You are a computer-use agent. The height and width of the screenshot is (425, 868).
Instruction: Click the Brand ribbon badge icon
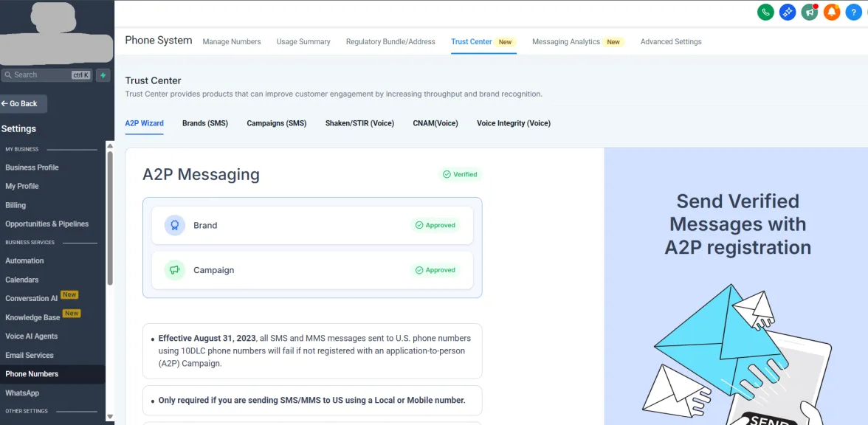(x=175, y=225)
